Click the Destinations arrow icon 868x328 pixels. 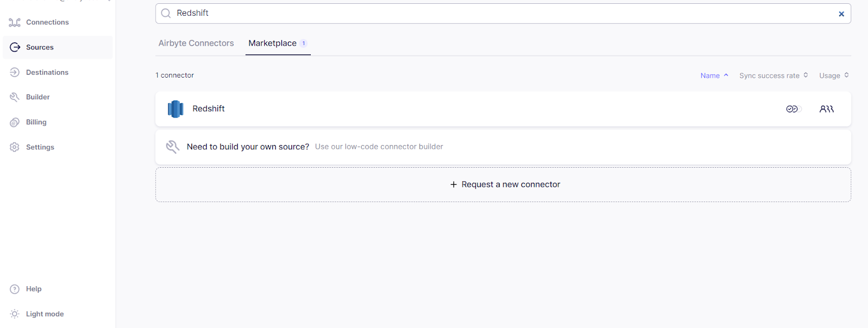tap(15, 72)
